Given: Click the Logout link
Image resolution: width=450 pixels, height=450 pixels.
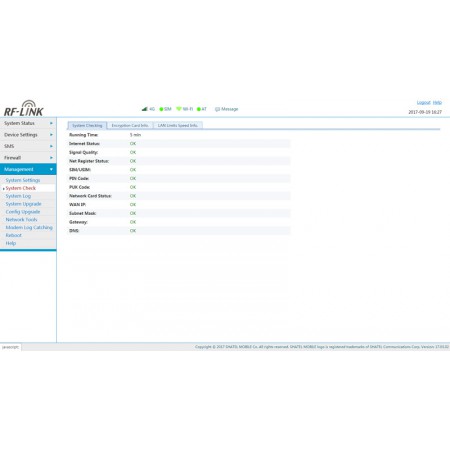Looking at the screenshot, I should tap(424, 102).
